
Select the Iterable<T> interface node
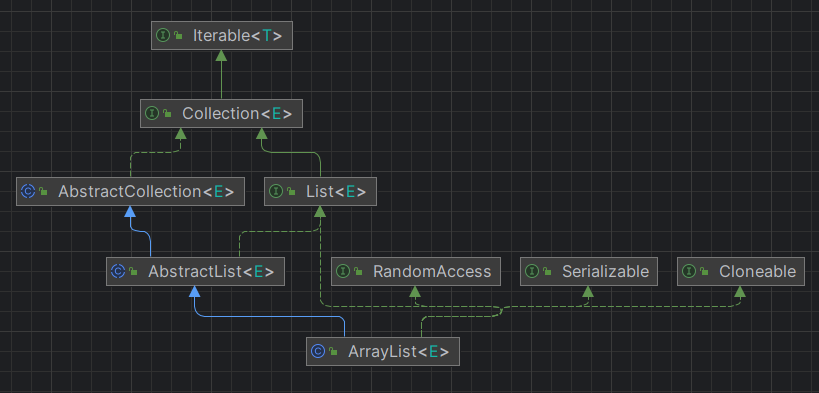tap(222, 36)
